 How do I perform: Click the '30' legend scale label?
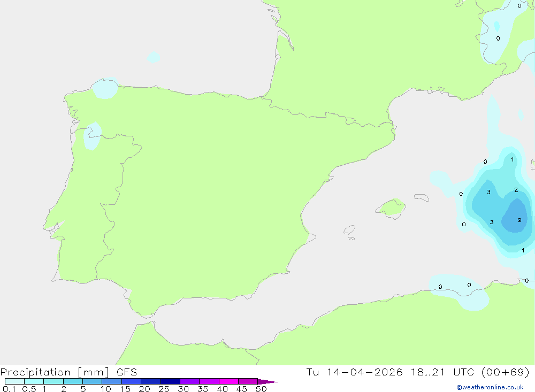click(x=183, y=389)
